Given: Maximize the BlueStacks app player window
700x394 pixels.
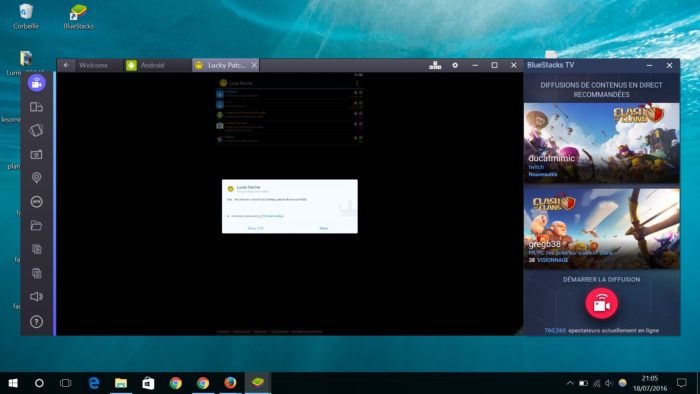Looking at the screenshot, I should [494, 65].
